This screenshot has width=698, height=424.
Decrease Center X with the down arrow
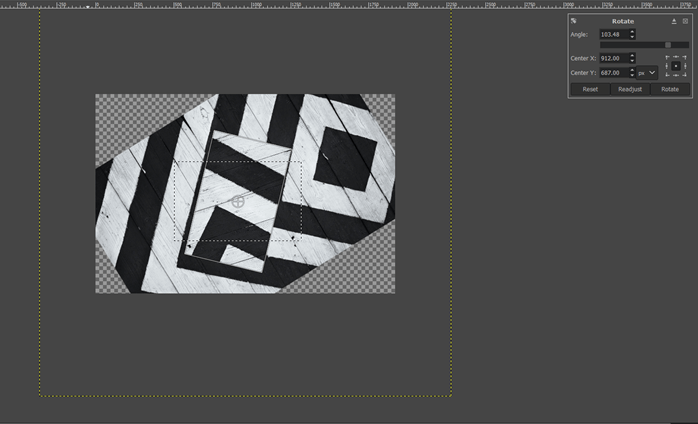pyautogui.click(x=632, y=61)
